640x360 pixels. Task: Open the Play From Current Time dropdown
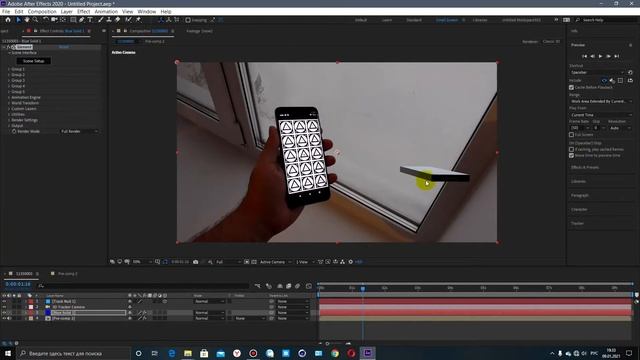click(601, 115)
